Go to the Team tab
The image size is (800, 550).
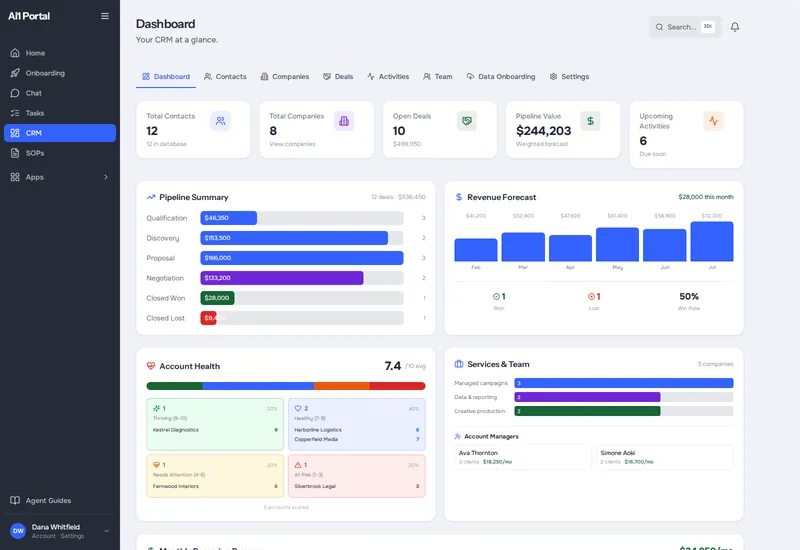click(438, 77)
